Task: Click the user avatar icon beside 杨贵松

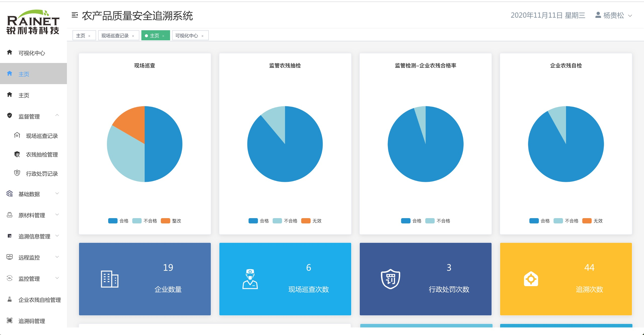Action: coord(598,15)
